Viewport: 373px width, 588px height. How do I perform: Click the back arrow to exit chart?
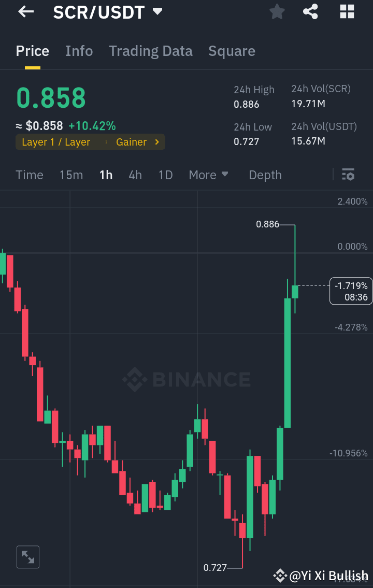tap(25, 11)
